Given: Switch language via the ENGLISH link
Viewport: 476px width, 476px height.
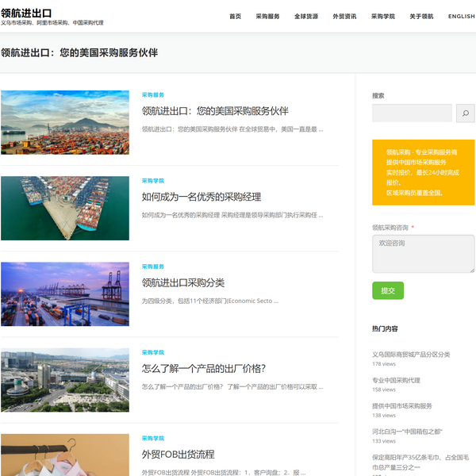Looking at the screenshot, I should 461,16.
